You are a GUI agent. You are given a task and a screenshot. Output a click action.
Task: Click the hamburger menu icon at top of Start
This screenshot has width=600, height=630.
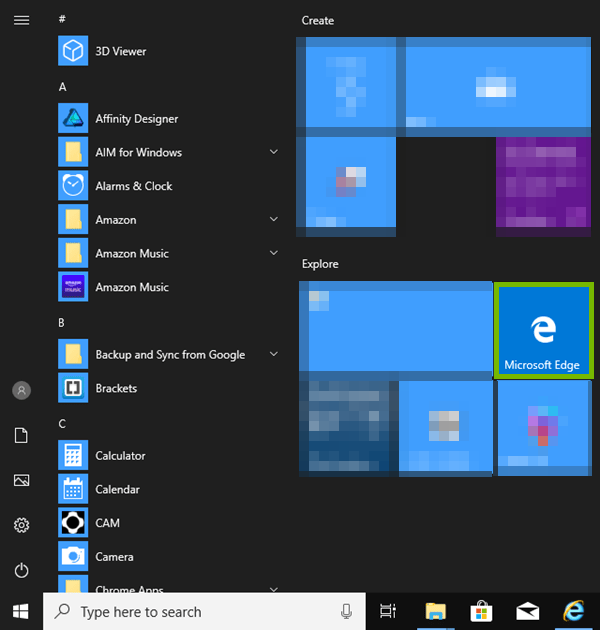[x=21, y=20]
